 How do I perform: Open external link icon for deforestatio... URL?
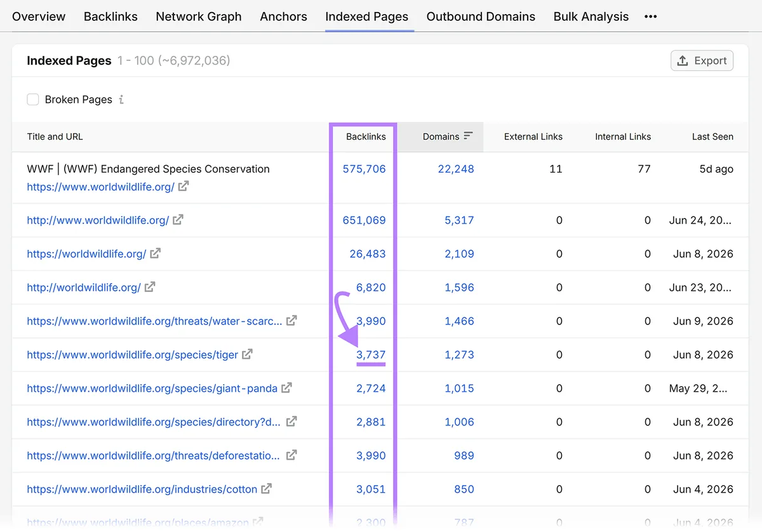(291, 455)
